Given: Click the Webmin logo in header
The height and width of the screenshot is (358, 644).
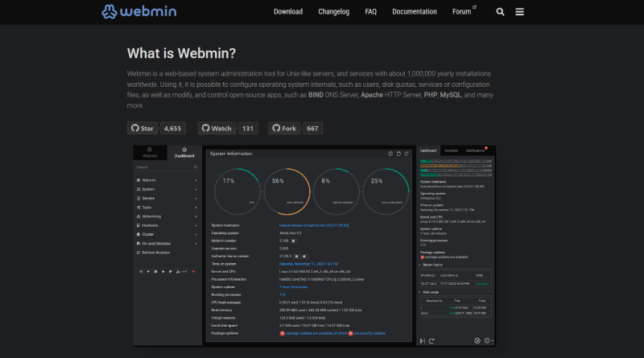Looking at the screenshot, I should click(x=138, y=11).
